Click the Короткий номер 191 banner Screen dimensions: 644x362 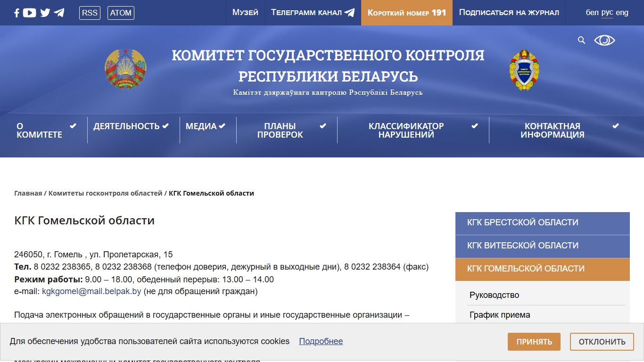(407, 13)
